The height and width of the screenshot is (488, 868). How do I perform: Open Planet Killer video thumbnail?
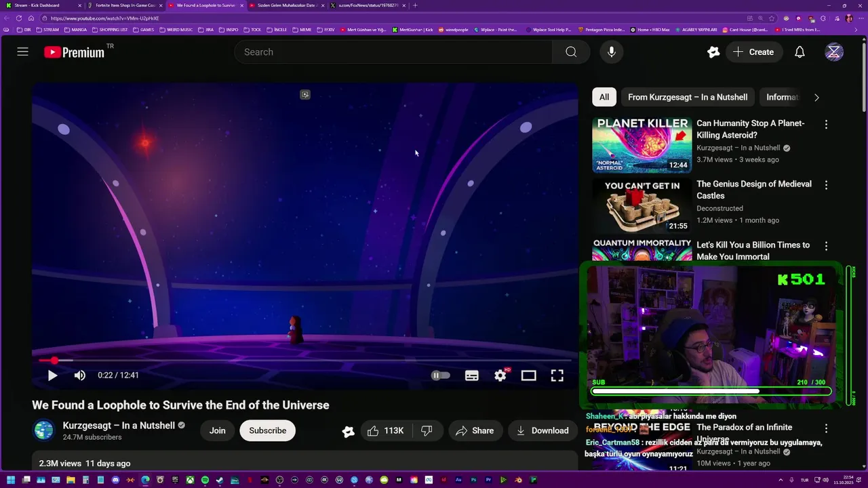tap(642, 145)
